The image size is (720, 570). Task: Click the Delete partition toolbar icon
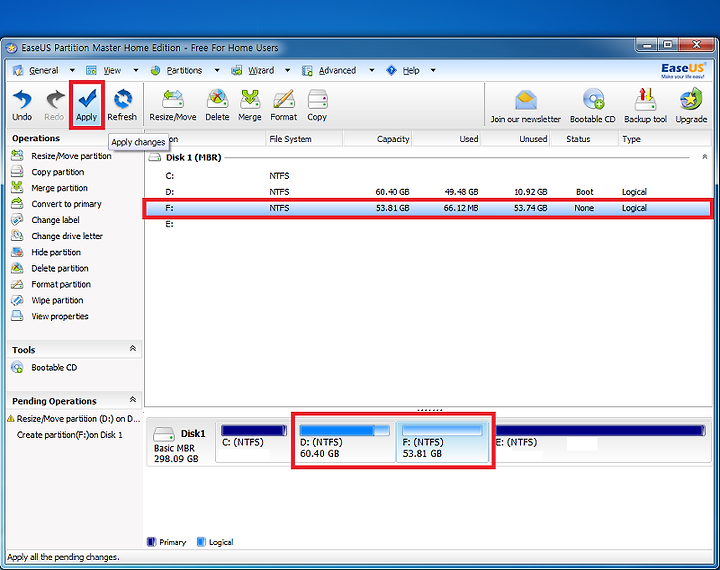click(x=217, y=105)
